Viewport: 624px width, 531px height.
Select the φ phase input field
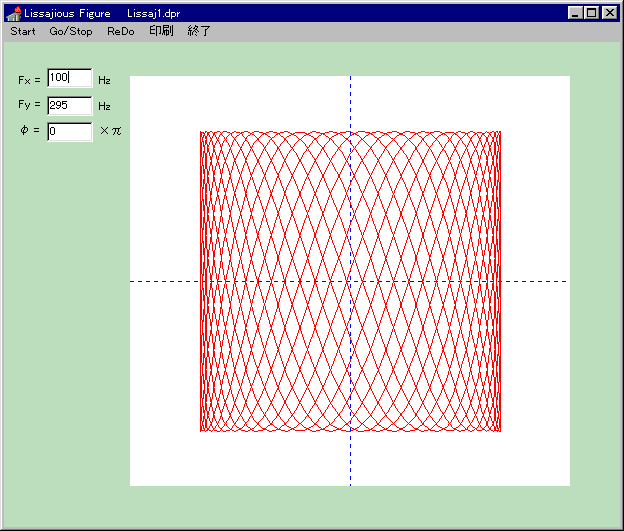click(69, 131)
